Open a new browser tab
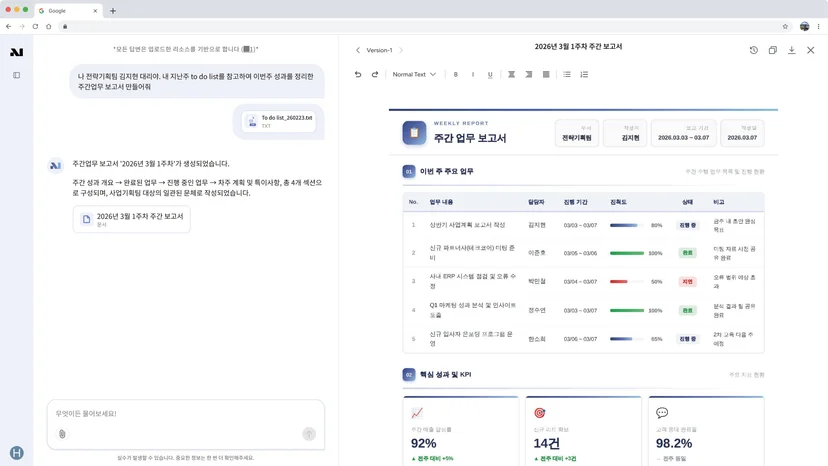The height and width of the screenshot is (466, 828). tap(112, 11)
